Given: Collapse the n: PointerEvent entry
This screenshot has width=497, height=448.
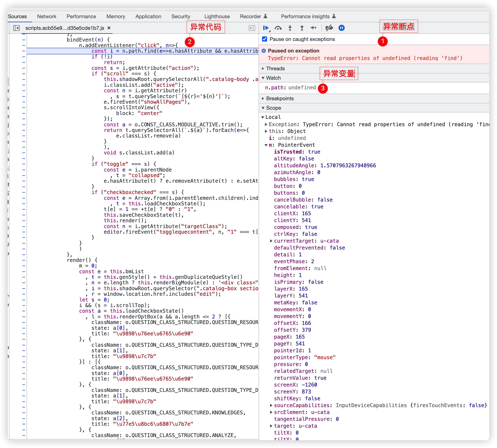Looking at the screenshot, I should click(x=266, y=145).
